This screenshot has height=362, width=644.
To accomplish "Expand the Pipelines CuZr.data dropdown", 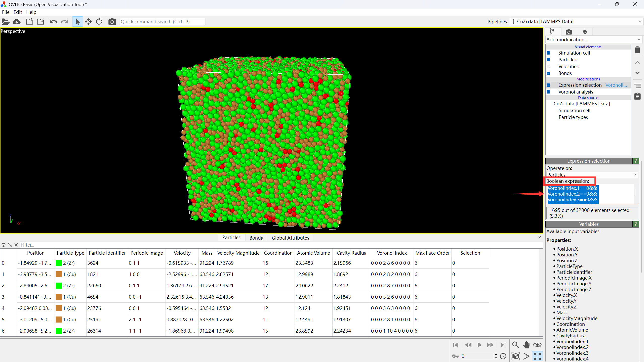I will tap(576, 22).
